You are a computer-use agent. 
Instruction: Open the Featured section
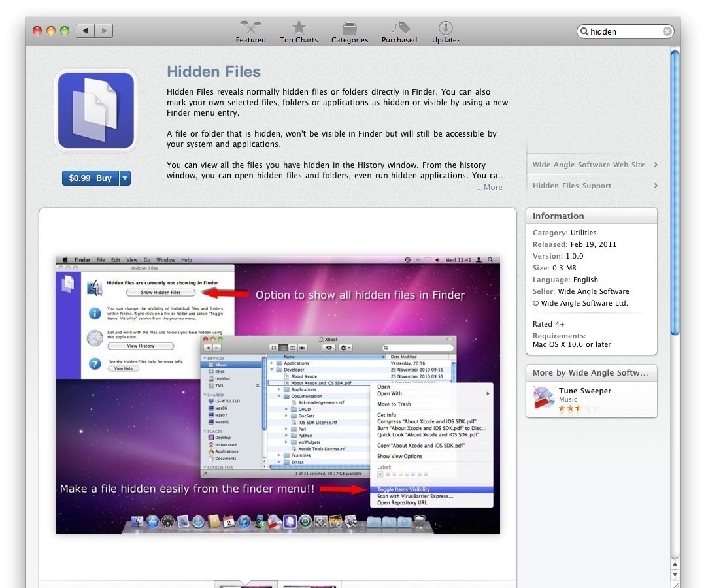(x=250, y=31)
